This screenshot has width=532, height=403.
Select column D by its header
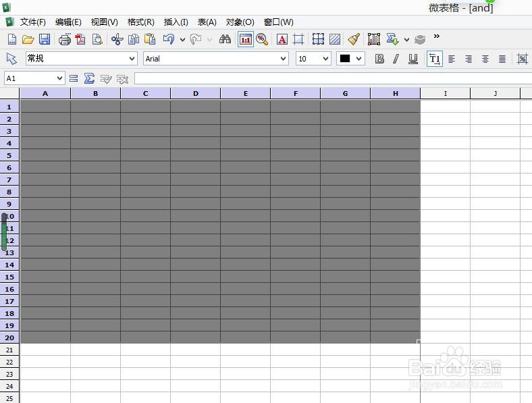195,93
